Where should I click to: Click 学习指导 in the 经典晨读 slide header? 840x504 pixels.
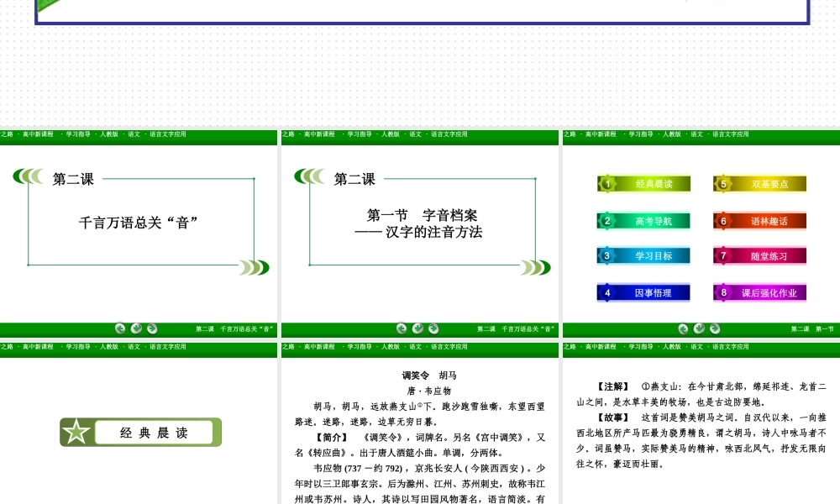[78, 347]
